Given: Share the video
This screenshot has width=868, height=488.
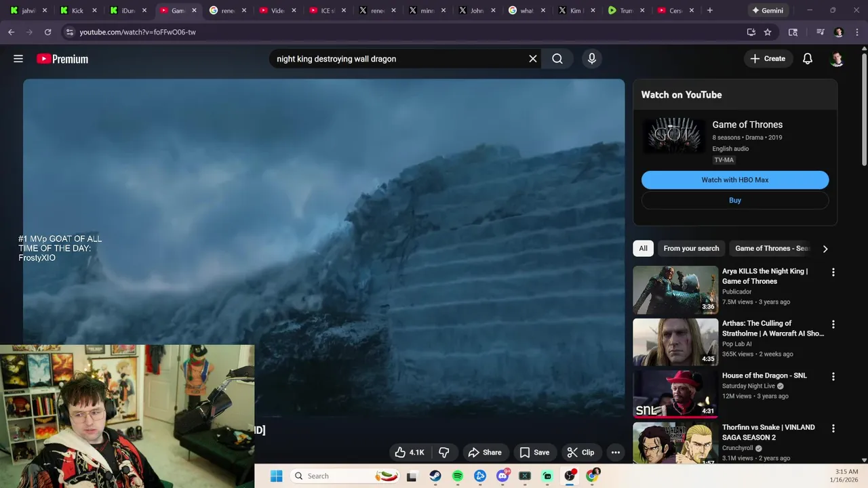Looking at the screenshot, I should (485, 453).
